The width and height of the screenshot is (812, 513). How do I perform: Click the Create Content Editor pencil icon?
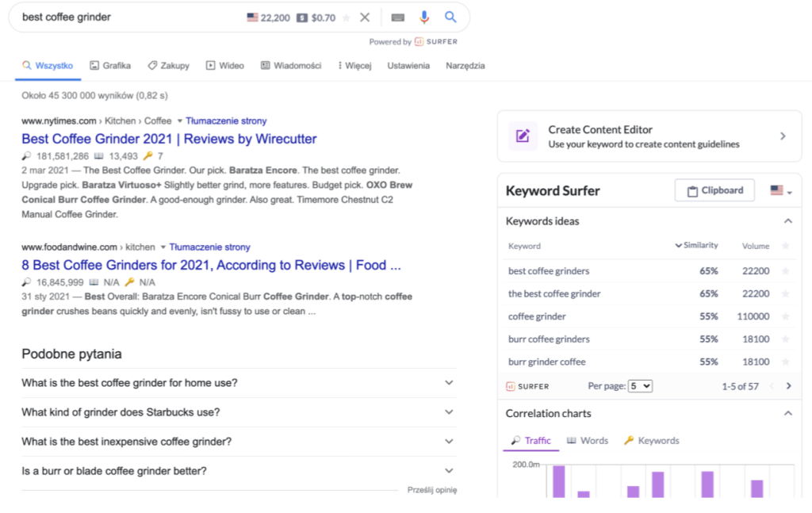523,136
